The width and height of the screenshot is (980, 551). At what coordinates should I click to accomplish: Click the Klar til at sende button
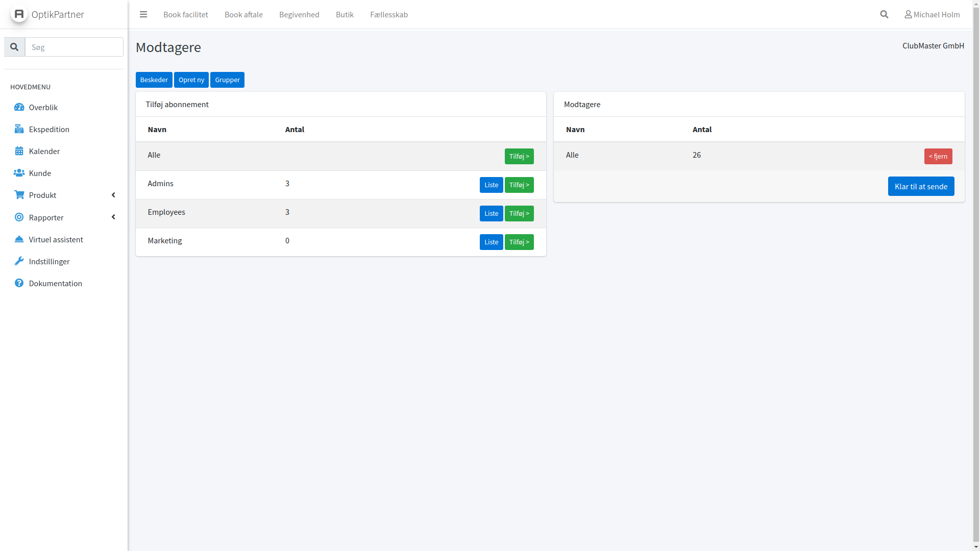coord(920,186)
